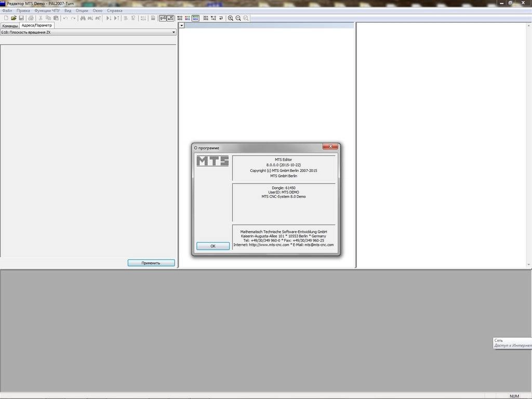The height and width of the screenshot is (399, 532).
Task: Click the Print toolbar icon
Action: 31,18
